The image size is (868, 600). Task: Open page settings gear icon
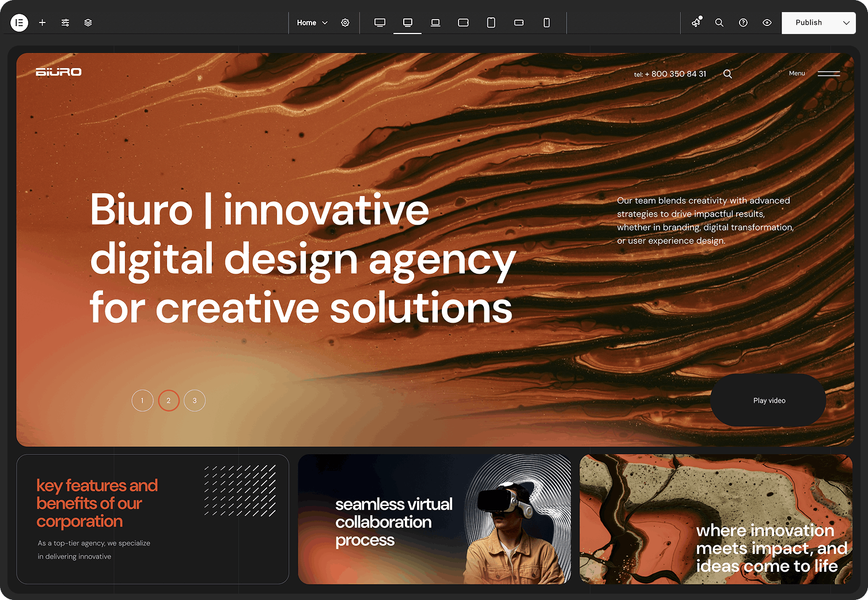[345, 22]
